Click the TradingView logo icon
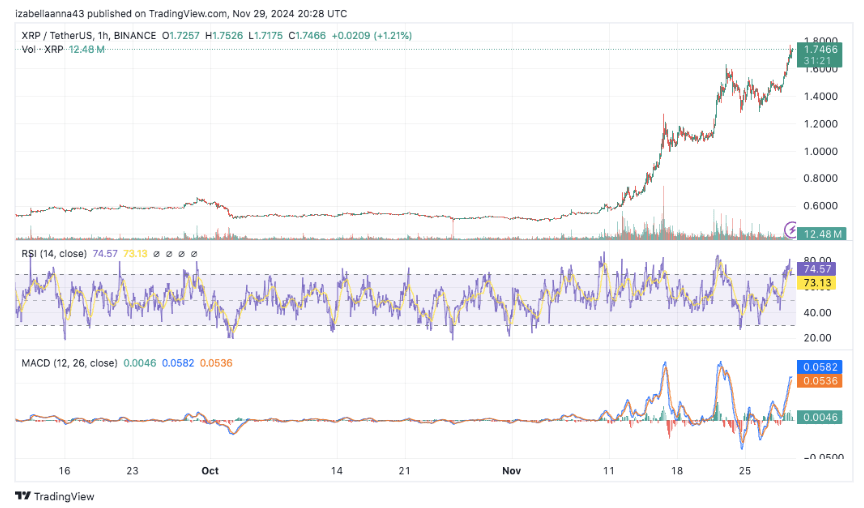 [23, 496]
